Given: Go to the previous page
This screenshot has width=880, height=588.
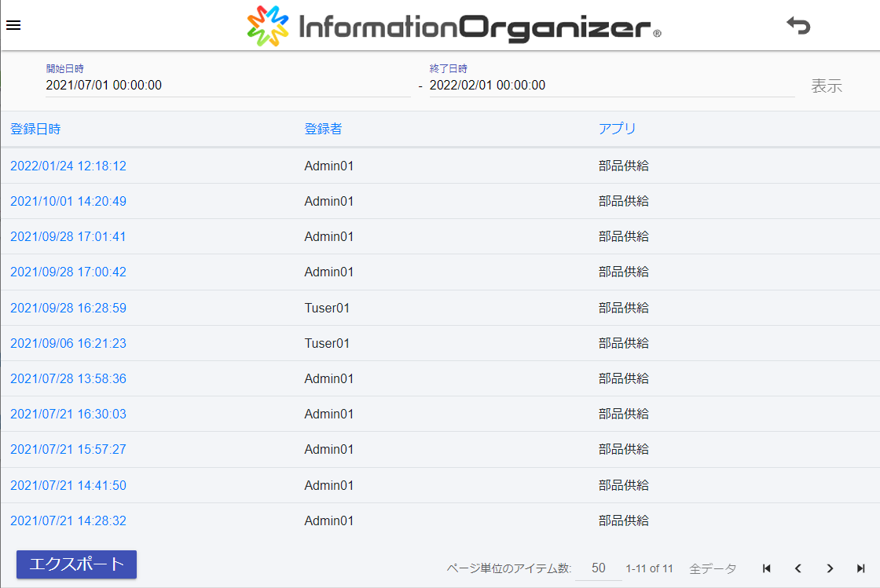Looking at the screenshot, I should [798, 568].
